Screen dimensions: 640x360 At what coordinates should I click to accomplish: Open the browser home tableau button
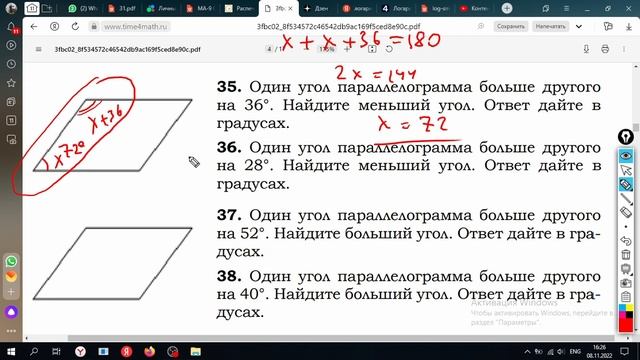tap(32, 8)
